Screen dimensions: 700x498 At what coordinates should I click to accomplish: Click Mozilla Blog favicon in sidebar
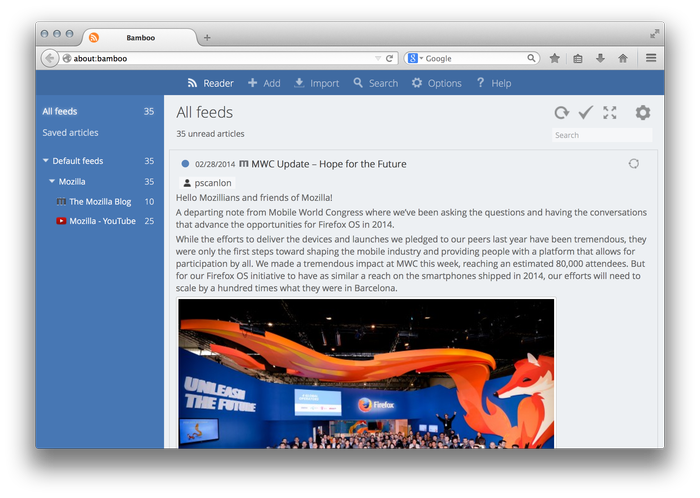(x=61, y=201)
